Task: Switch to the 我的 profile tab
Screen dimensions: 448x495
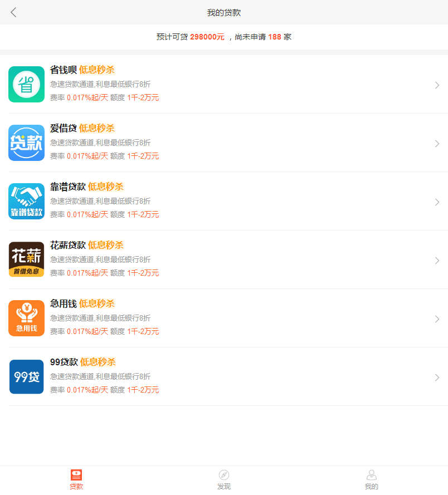Action: click(x=372, y=480)
